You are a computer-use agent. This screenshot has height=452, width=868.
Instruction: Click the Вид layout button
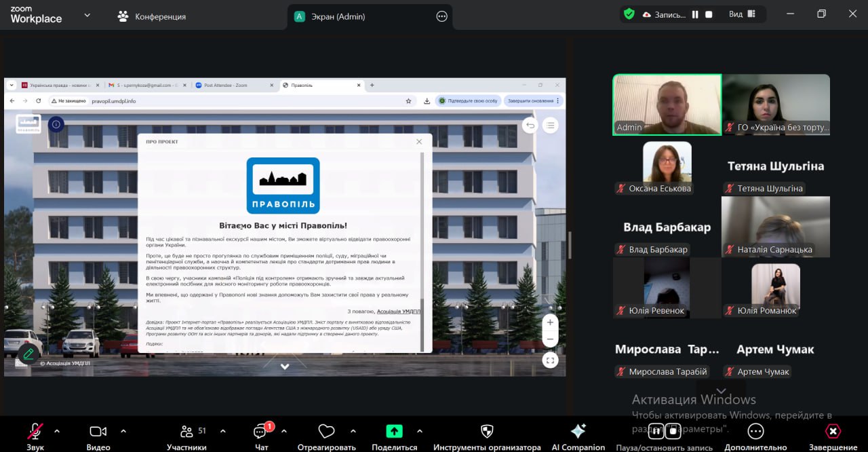tap(742, 14)
